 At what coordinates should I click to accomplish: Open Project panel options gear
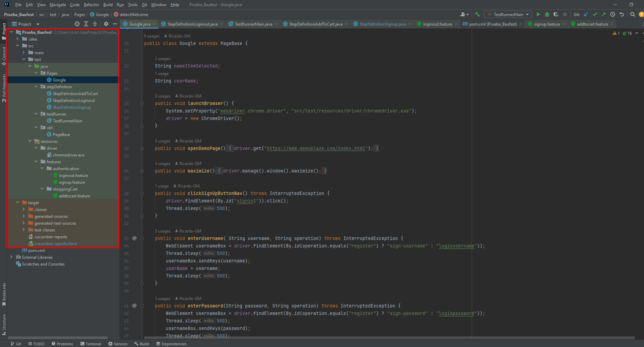[x=106, y=24]
